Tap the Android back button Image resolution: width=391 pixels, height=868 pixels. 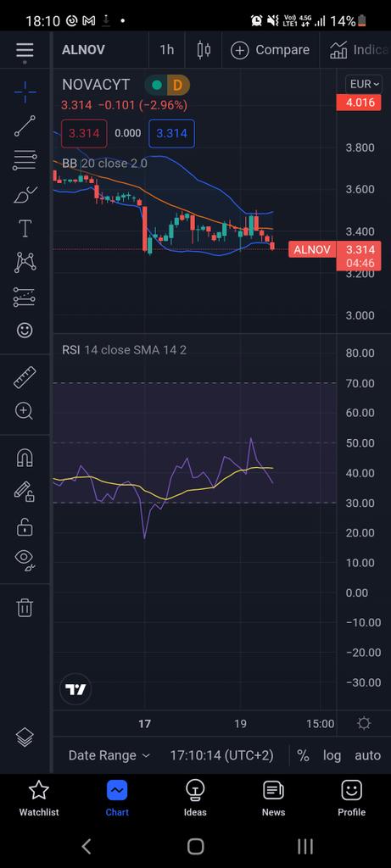[x=87, y=846]
